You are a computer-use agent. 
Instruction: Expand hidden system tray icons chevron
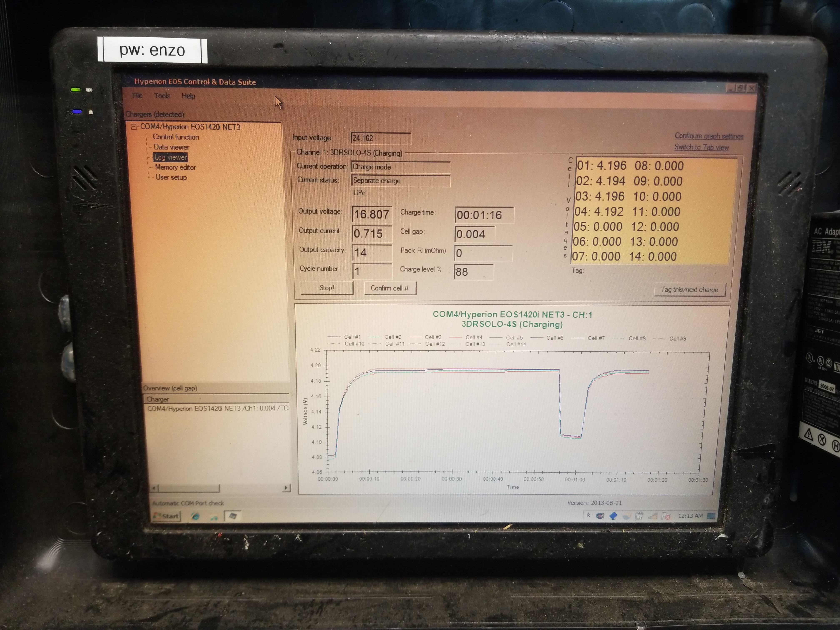tap(588, 515)
